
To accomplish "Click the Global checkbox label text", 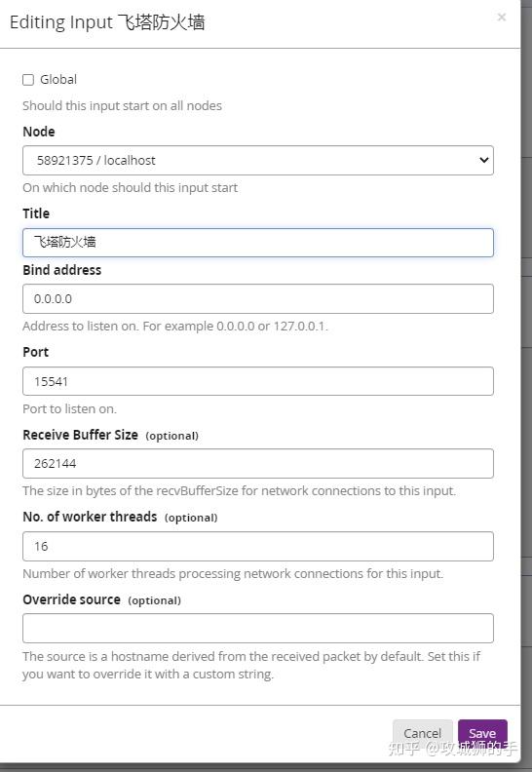I will [x=58, y=79].
